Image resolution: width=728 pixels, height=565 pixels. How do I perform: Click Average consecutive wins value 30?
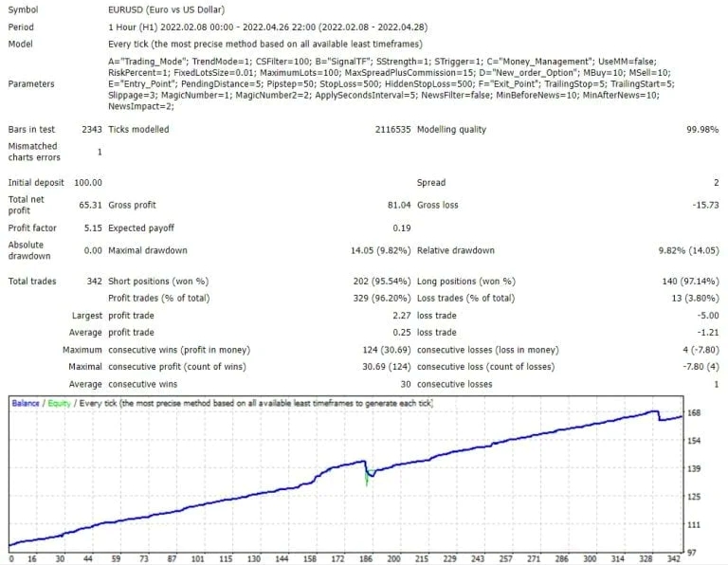406,384
